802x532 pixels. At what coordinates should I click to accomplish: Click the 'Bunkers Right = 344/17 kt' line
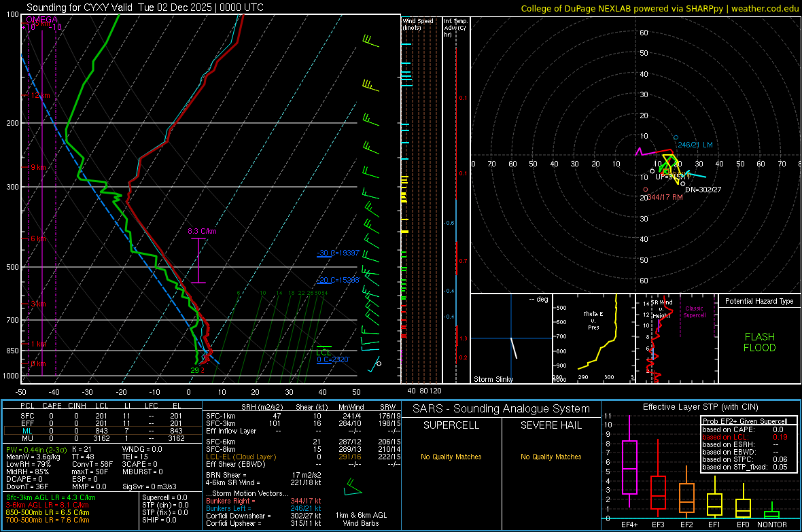(x=264, y=501)
